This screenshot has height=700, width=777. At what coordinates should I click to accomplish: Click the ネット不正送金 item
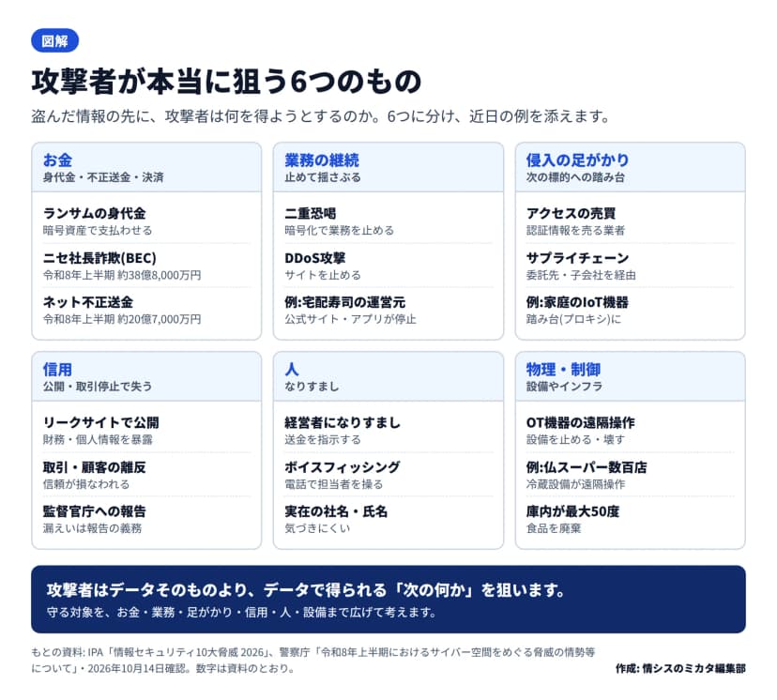tap(87, 302)
